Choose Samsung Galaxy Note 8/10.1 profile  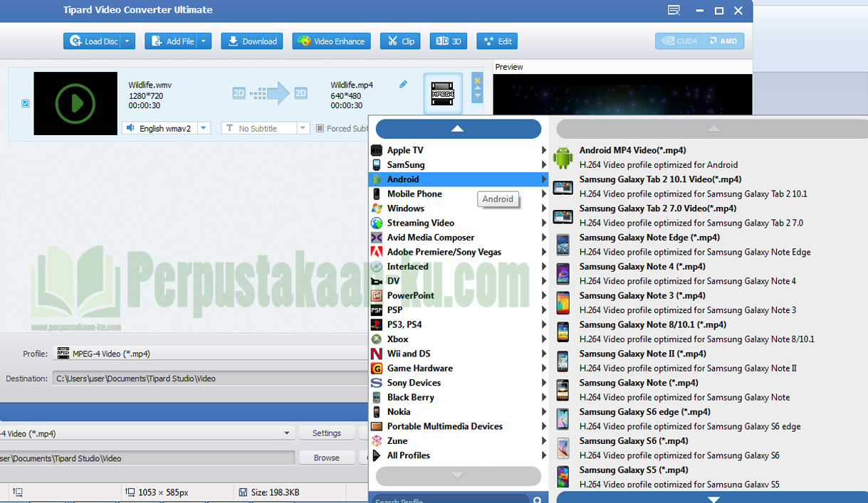pos(708,332)
